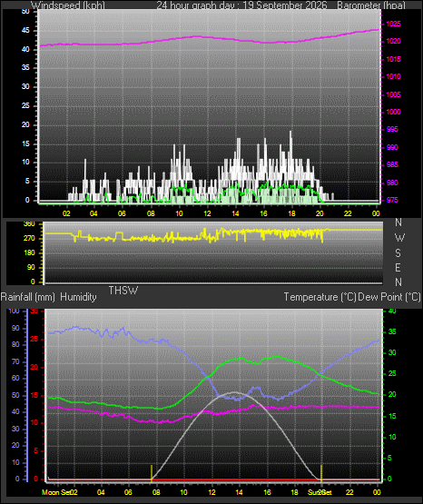This screenshot has height=504, width=423.
Task: Click the Moon Set marker label
Action: coord(56,492)
